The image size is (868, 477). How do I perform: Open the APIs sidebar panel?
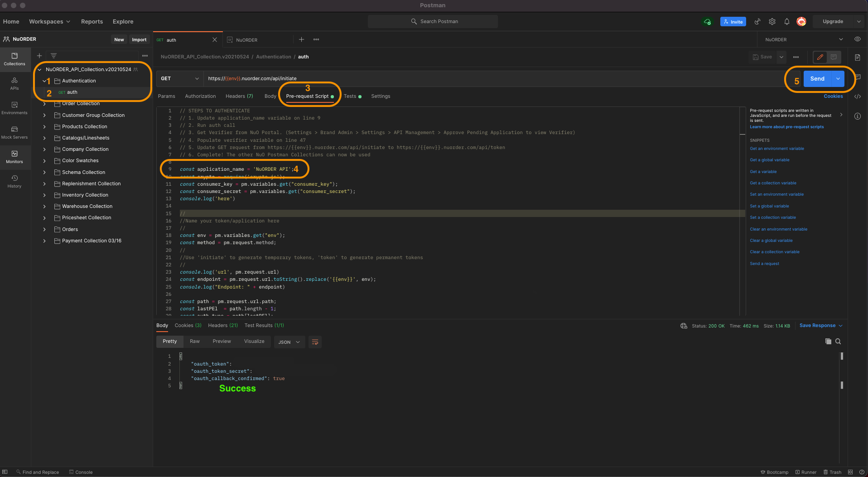click(14, 83)
